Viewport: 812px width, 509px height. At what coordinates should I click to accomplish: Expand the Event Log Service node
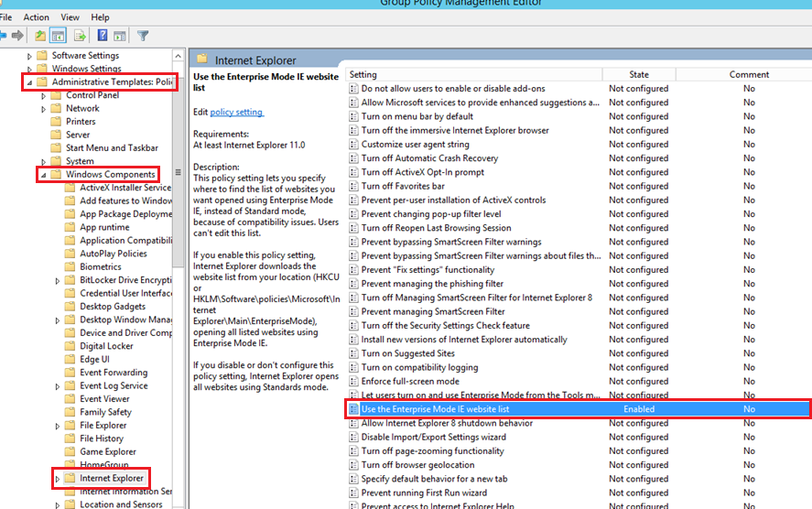pyautogui.click(x=58, y=386)
